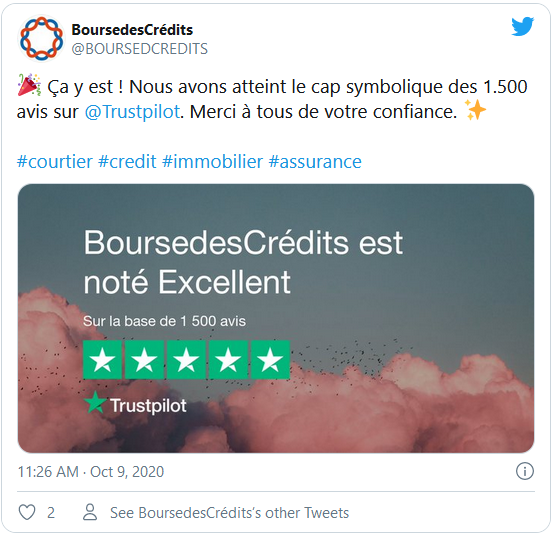Open the #assurance hashtag
The image size is (553, 540).
(315, 162)
